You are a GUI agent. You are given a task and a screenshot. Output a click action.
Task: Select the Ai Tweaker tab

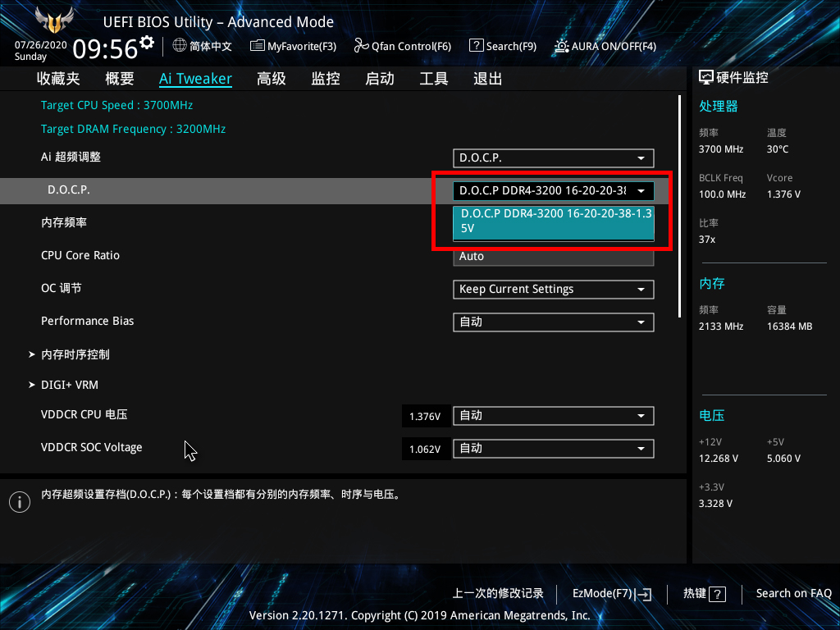click(195, 79)
